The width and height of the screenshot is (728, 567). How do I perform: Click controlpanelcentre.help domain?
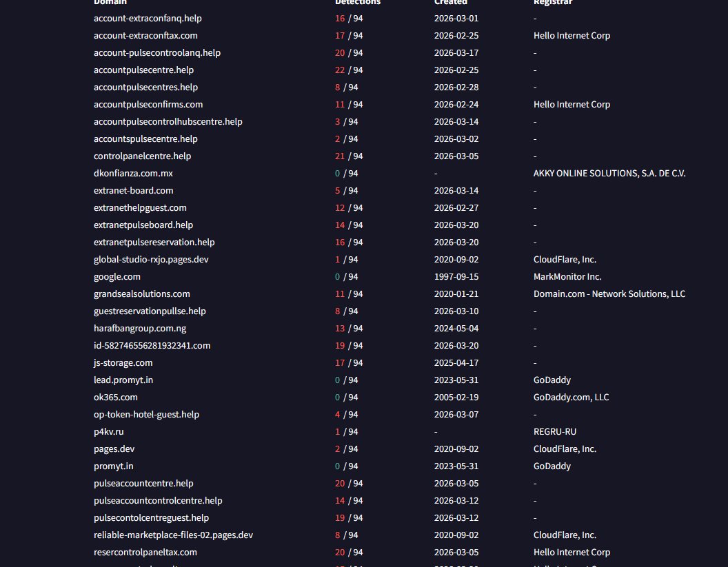142,156
